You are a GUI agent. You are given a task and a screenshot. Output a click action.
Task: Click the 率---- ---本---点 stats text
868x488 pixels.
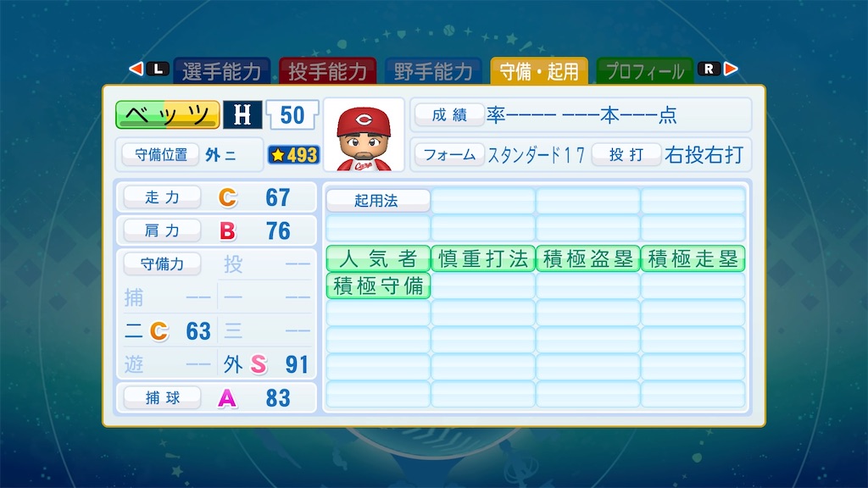click(581, 115)
